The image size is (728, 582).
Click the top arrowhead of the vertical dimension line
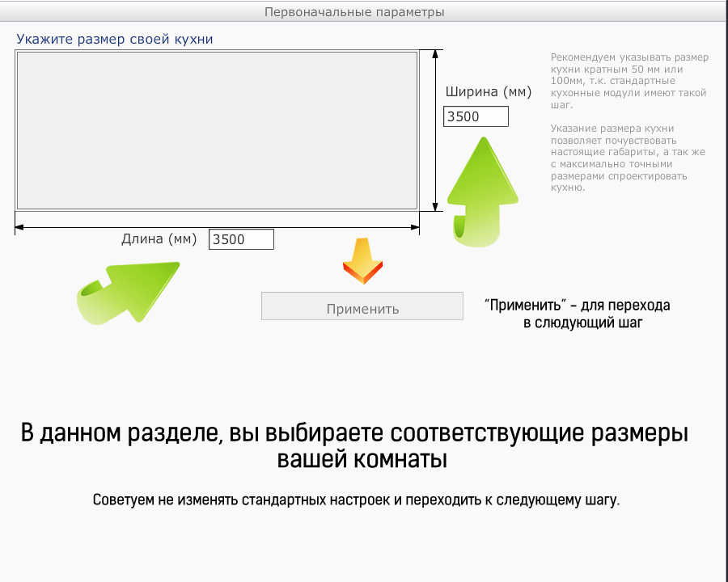click(x=436, y=54)
